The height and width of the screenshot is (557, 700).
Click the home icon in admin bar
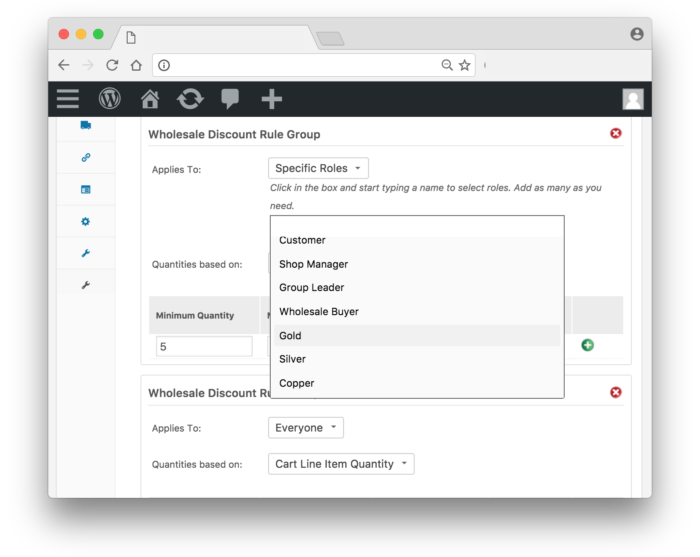click(150, 99)
